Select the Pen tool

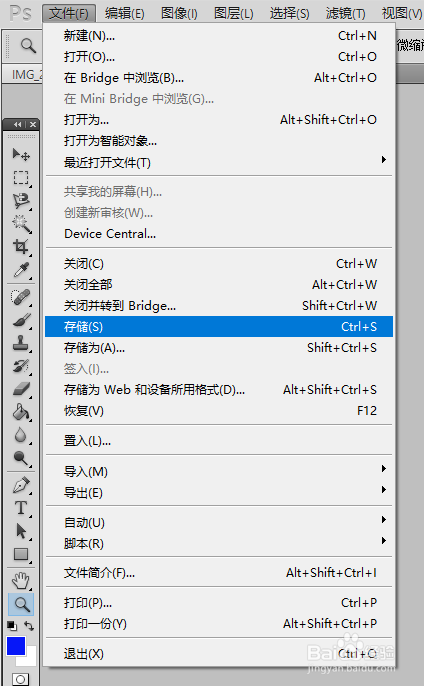tap(21, 485)
